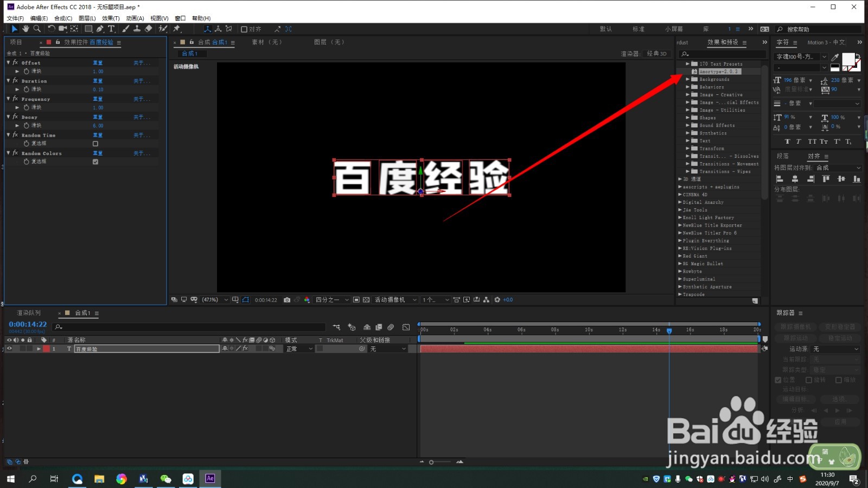Click 重置 to reset the Offset effect
The width and height of the screenshot is (868, 488).
pyautogui.click(x=98, y=62)
